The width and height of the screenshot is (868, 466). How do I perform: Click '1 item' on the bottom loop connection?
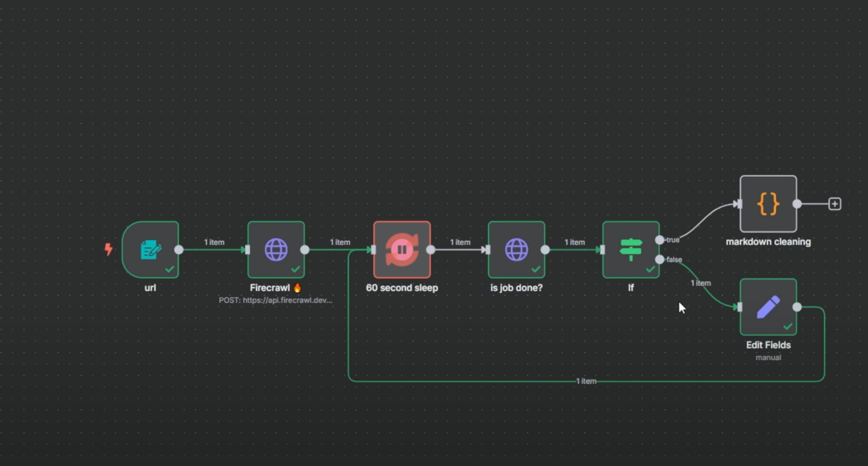pyautogui.click(x=586, y=381)
